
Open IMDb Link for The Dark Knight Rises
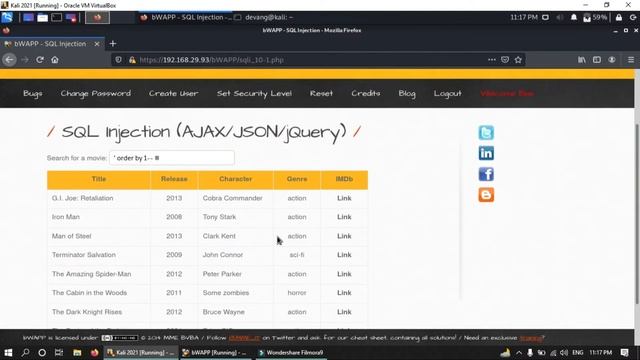[344, 312]
